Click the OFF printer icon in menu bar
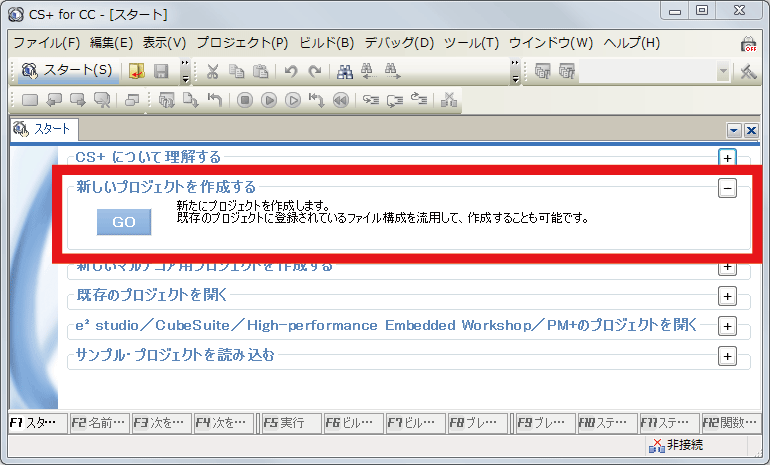The image size is (770, 465). pos(748,44)
